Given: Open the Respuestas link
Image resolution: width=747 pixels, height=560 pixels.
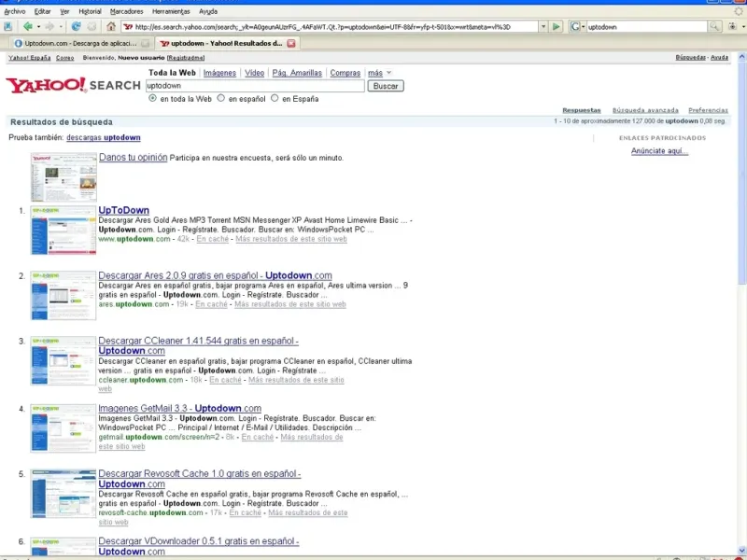Looking at the screenshot, I should (x=582, y=110).
